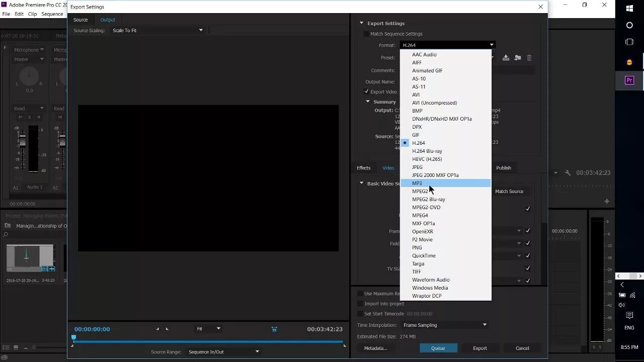Open the File menu in Premiere
This screenshot has width=644, height=362.
(x=6, y=14)
